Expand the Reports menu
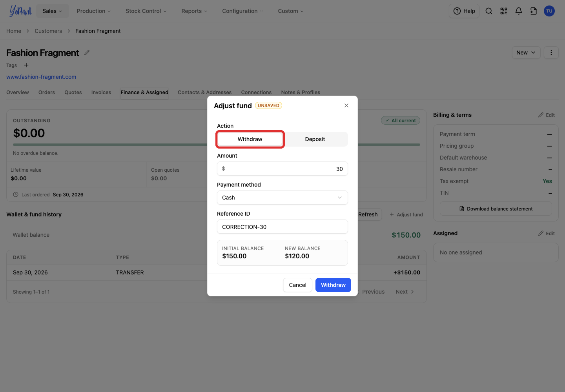The image size is (565, 392). point(194,11)
